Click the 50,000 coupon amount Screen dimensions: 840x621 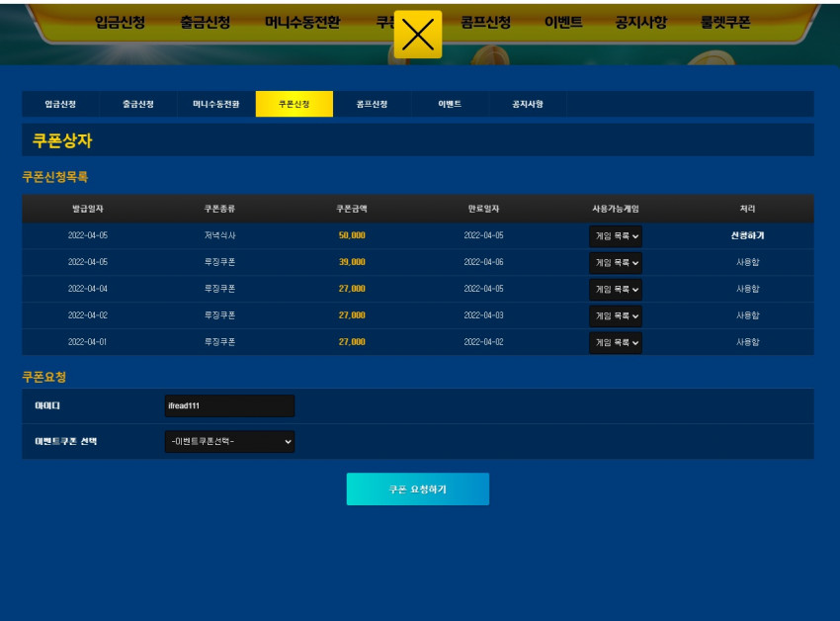(352, 235)
